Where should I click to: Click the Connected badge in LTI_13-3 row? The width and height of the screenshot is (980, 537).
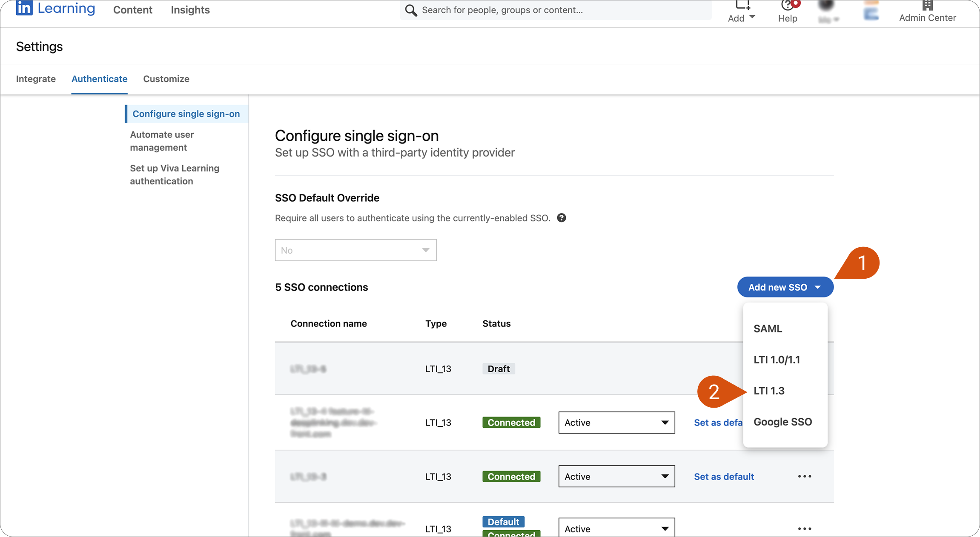click(511, 476)
